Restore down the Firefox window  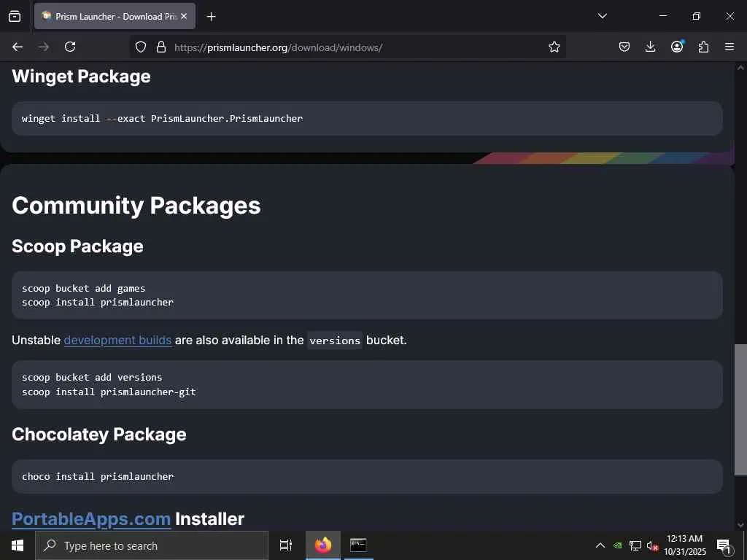[697, 16]
